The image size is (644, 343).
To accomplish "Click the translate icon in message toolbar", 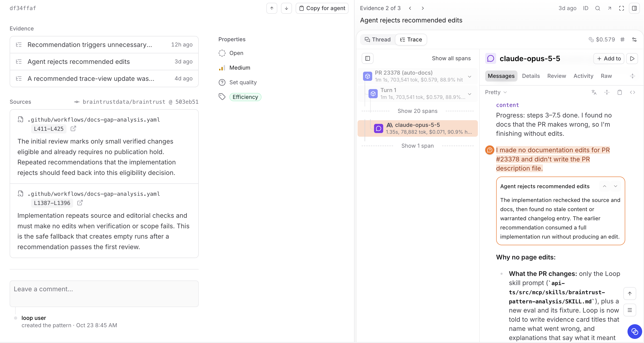I will coord(594,92).
